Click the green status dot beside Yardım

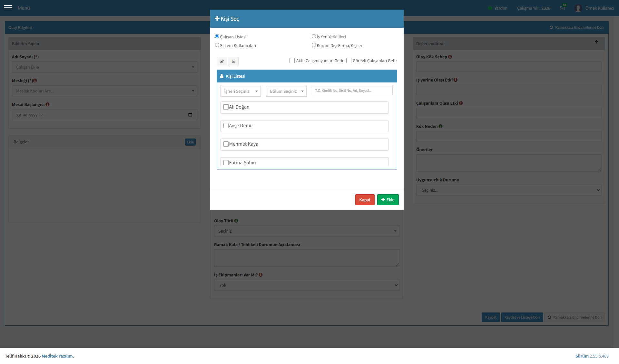pyautogui.click(x=490, y=8)
